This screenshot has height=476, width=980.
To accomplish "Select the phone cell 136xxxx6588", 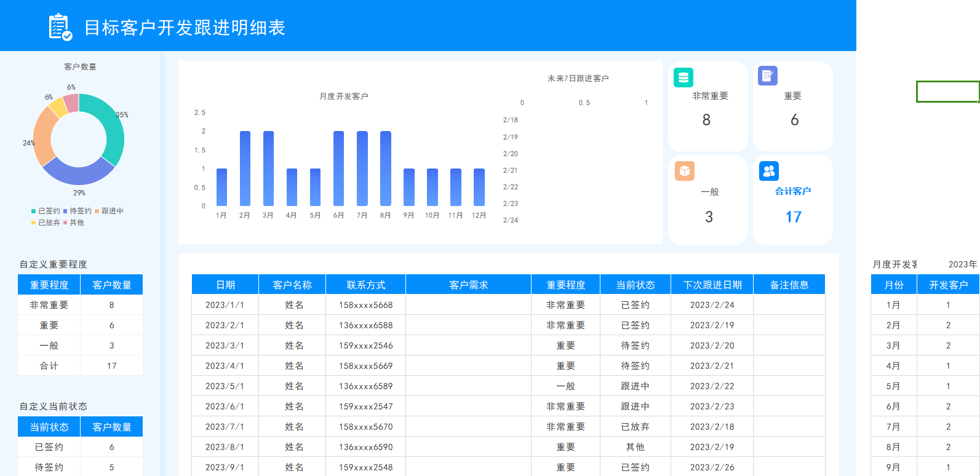I will pos(366,325).
